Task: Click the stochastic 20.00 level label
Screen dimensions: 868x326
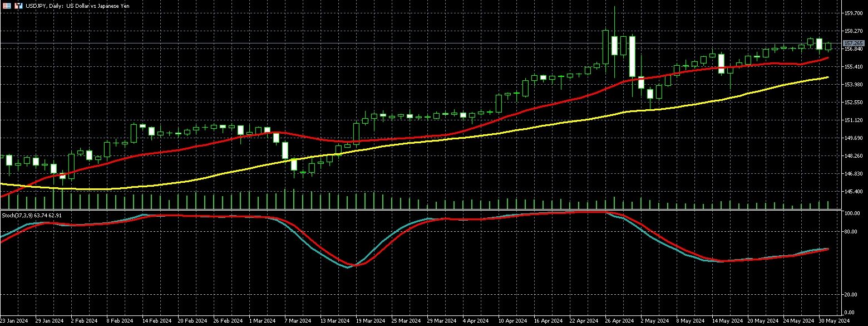Action: click(851, 294)
